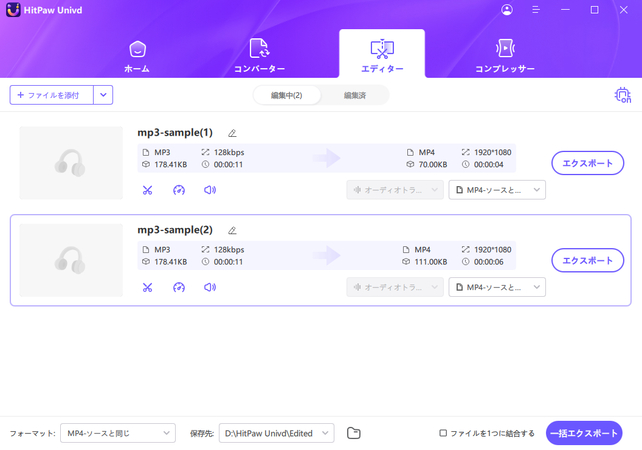Switch to the コンバーター tab
This screenshot has height=450, width=642.
click(259, 56)
